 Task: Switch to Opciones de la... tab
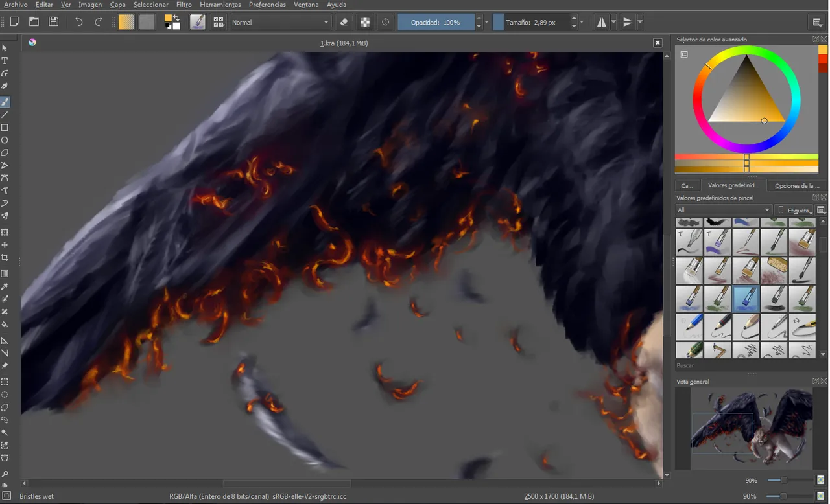[798, 186]
